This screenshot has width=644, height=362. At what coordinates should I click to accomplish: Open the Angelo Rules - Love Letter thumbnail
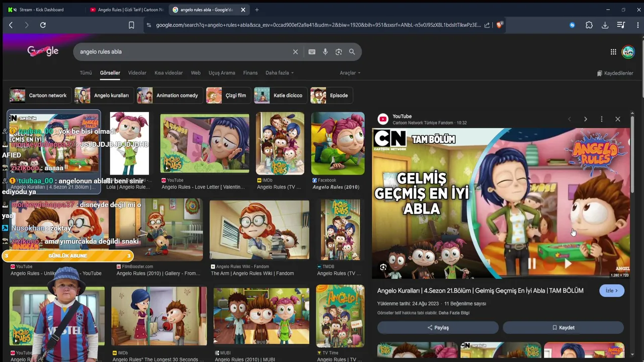click(204, 143)
